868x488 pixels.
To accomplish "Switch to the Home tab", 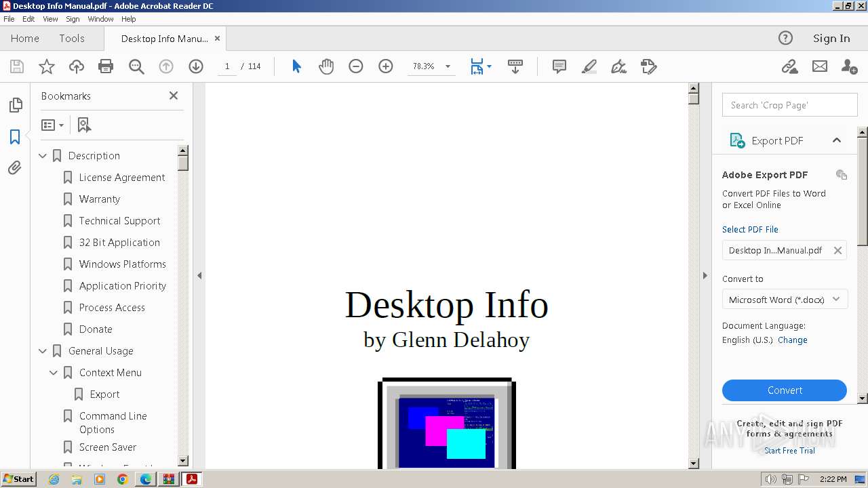I will tap(25, 39).
